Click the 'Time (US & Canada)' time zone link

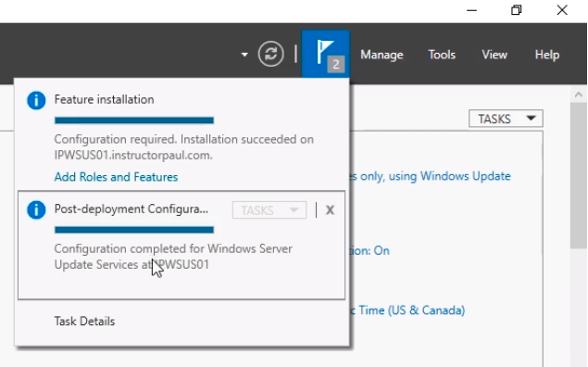pos(407,310)
